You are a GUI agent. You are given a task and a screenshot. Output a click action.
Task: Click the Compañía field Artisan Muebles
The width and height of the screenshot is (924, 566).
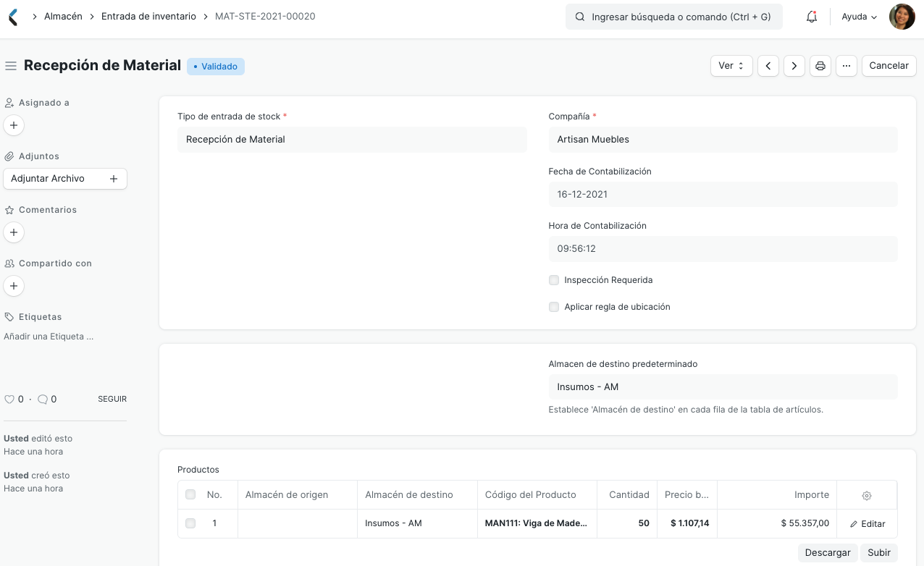723,140
